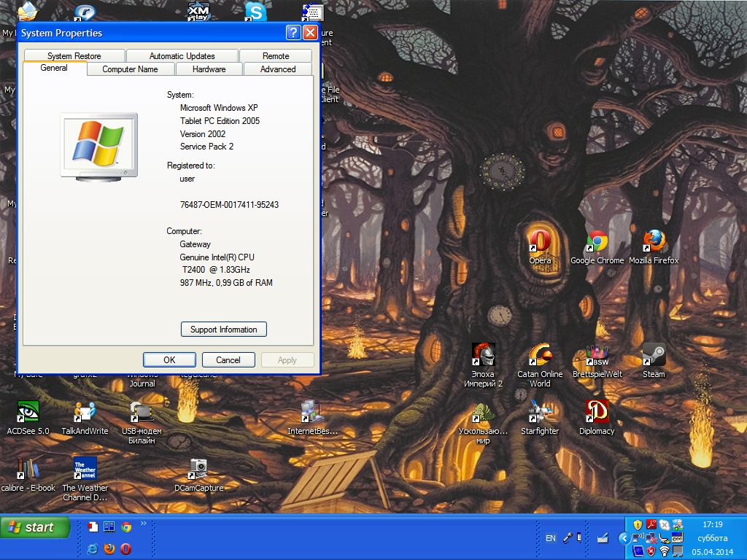Image resolution: width=747 pixels, height=560 pixels.
Task: Open the Mozilla Firefox desktop shortcut
Action: [654, 246]
